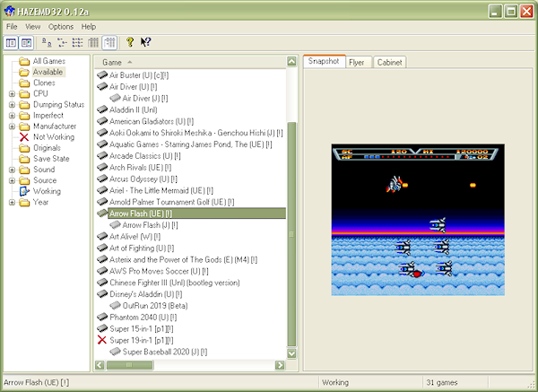Select Aoki Ookami to Shiroki Meshika game
Viewport: 538px width, 392px height.
195,133
